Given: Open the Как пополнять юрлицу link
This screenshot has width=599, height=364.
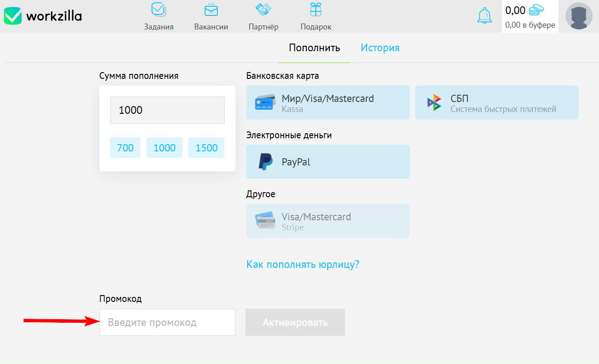Looking at the screenshot, I should coord(302,264).
